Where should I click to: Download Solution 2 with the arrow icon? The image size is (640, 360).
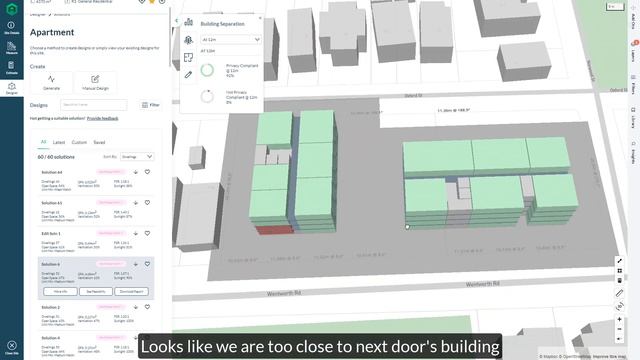(x=136, y=307)
